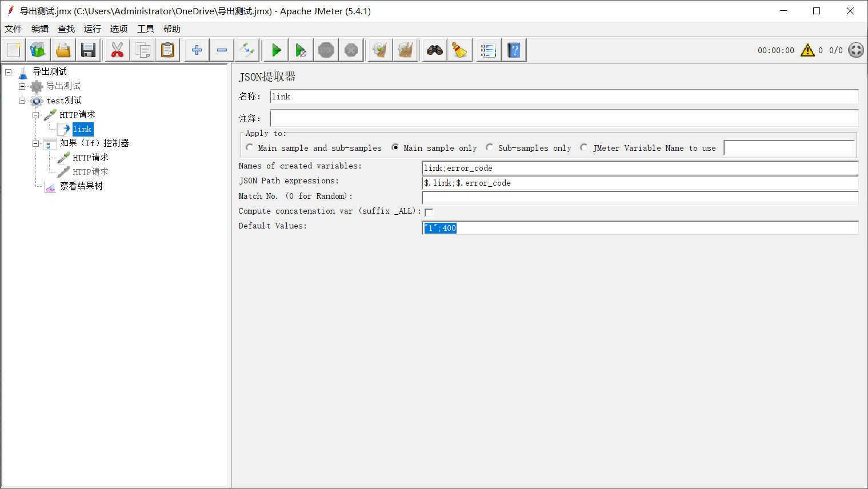
Task: Collapse the 如果（If）控制器 node
Action: [x=35, y=143]
